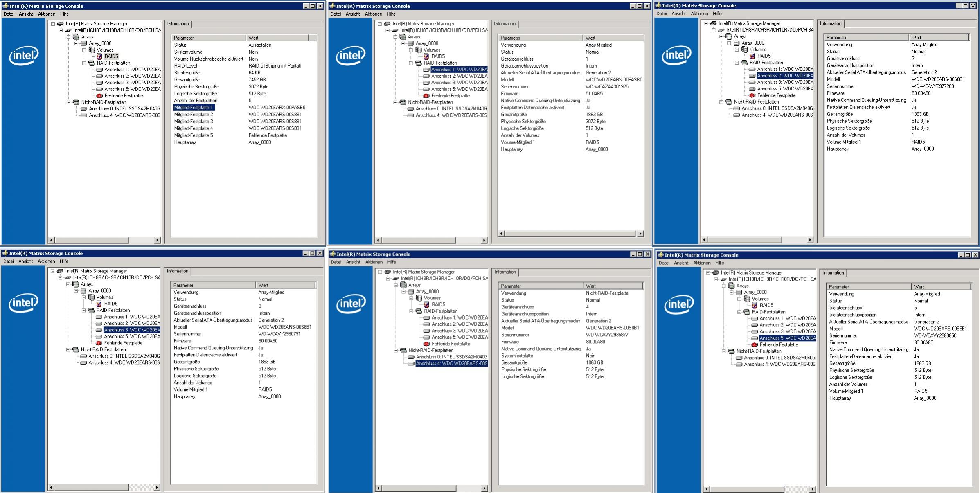
Task: Click serial number value WD-WCAZAA301925
Action: click(606, 87)
